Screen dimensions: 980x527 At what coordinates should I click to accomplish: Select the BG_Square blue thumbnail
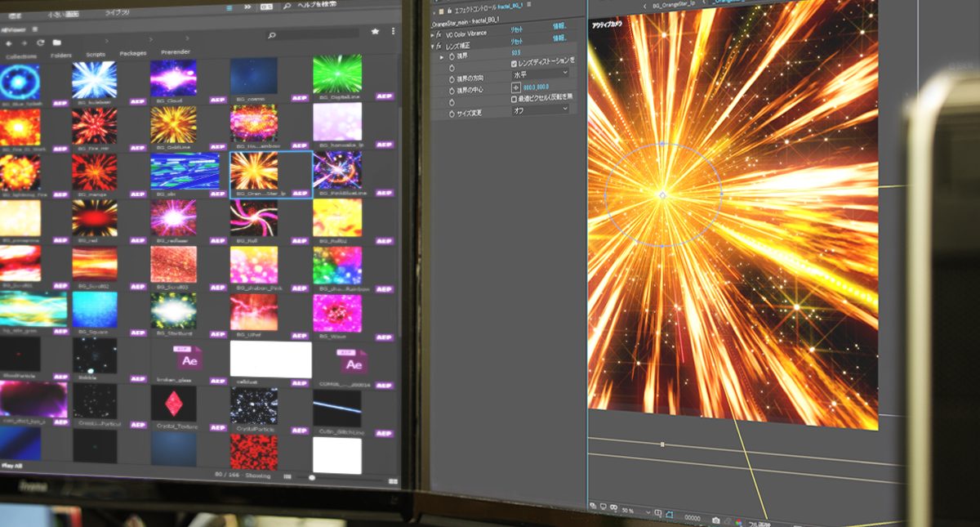point(95,310)
